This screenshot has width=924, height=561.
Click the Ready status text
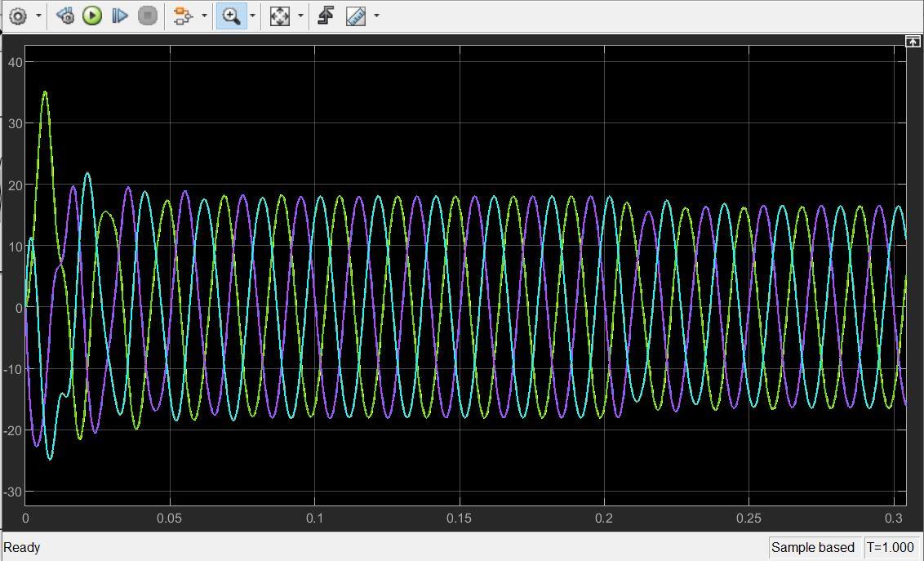pos(22,547)
